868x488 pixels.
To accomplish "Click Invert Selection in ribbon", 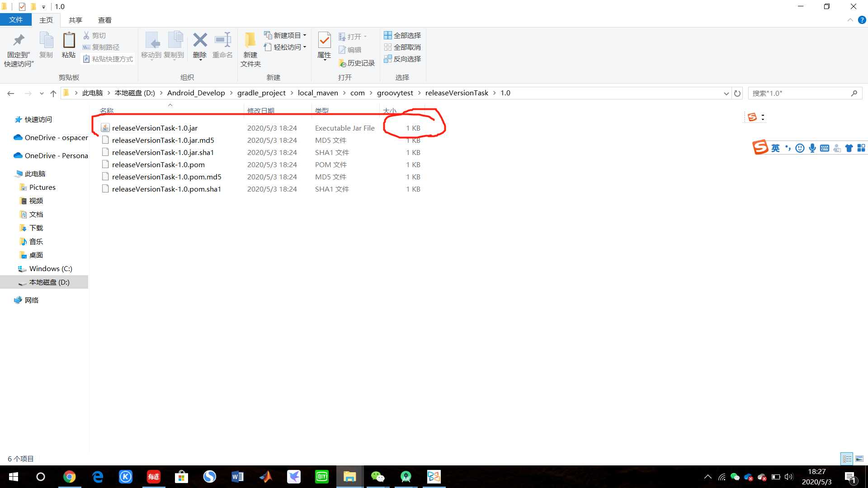I will pos(402,59).
